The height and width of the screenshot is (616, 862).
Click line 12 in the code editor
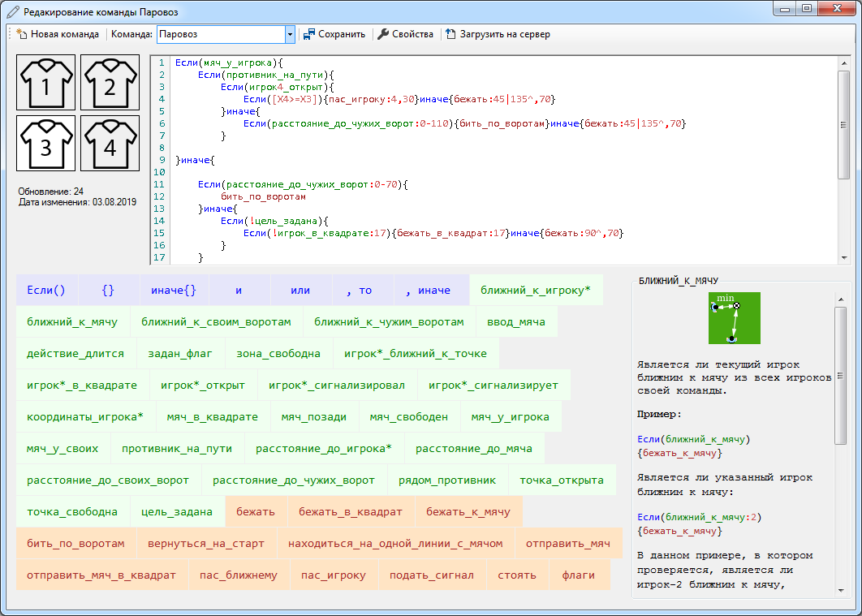(x=263, y=197)
